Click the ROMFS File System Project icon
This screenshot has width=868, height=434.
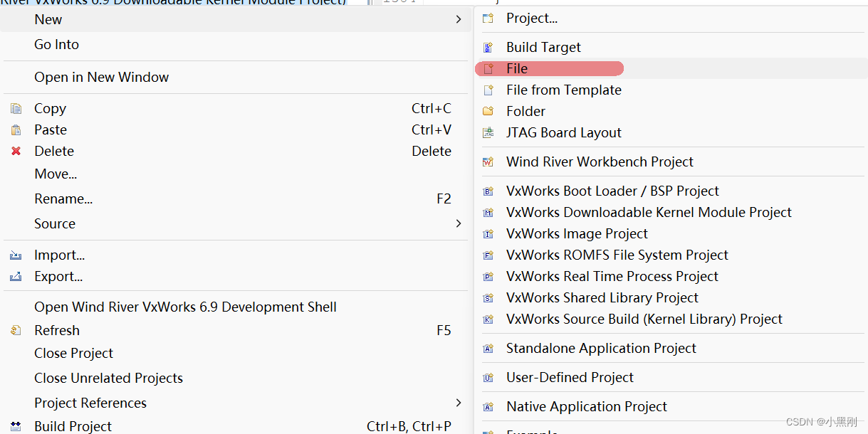click(488, 255)
